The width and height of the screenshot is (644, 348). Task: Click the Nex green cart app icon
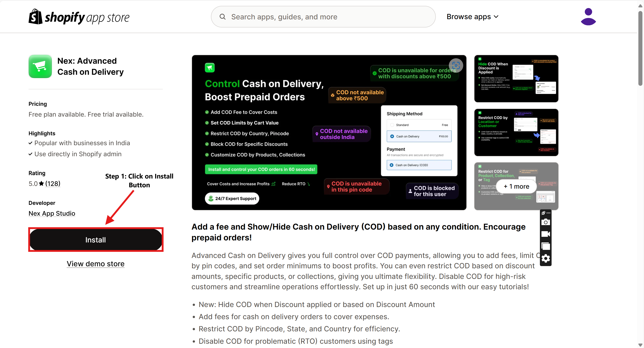tap(40, 66)
